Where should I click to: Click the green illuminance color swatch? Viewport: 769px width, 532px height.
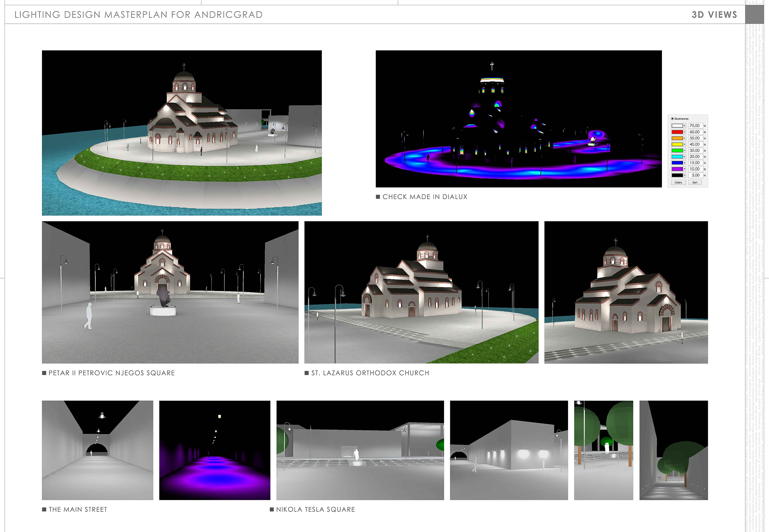coord(677,150)
